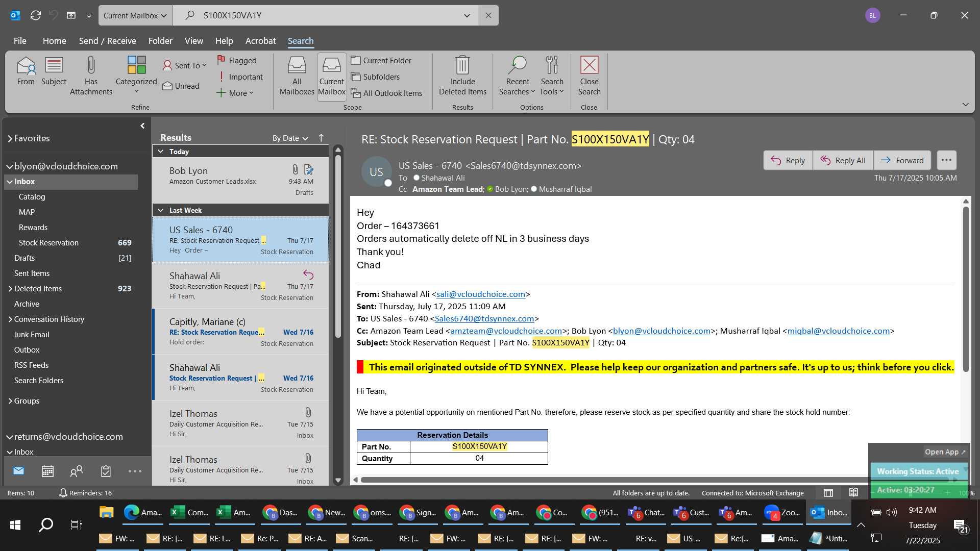Expand the Conversation History folder
This screenshot has height=551, width=980.
[x=10, y=319]
